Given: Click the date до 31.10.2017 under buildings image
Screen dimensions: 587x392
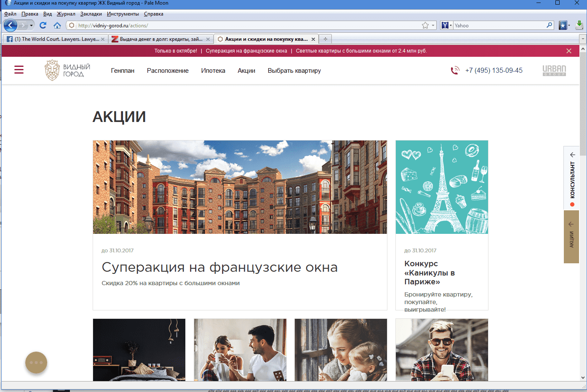Looking at the screenshot, I should point(117,251).
